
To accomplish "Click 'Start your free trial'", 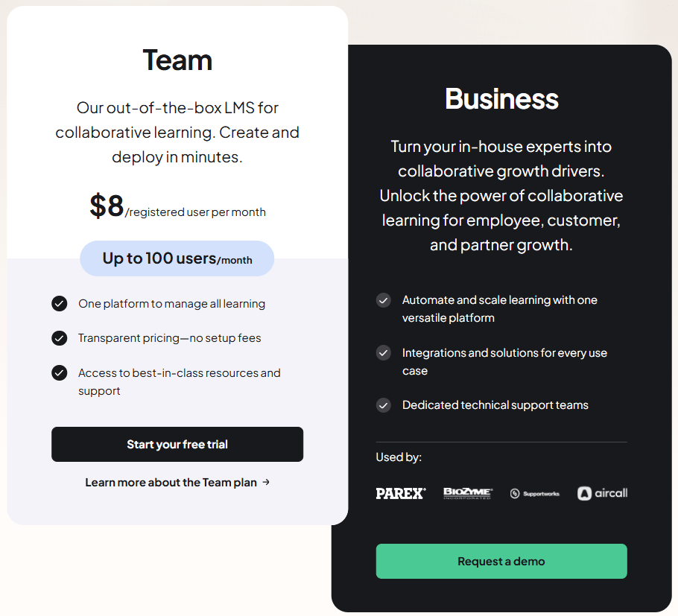I will pos(177,444).
